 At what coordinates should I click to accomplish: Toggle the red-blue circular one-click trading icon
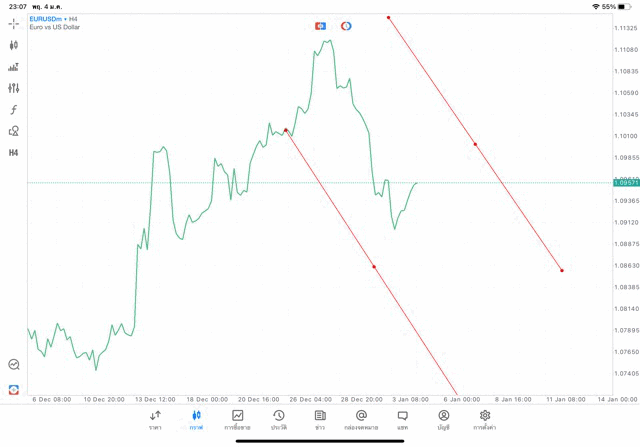pos(346,26)
